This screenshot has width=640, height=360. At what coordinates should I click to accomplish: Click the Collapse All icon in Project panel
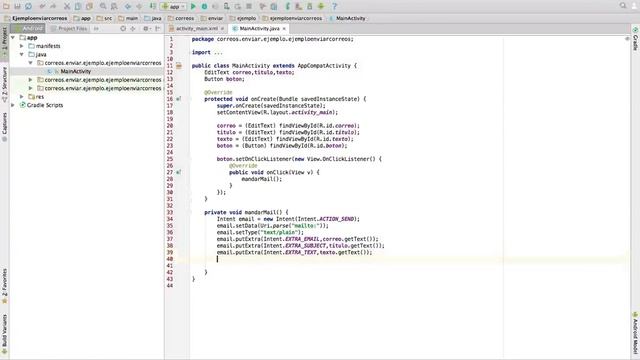click(x=133, y=29)
